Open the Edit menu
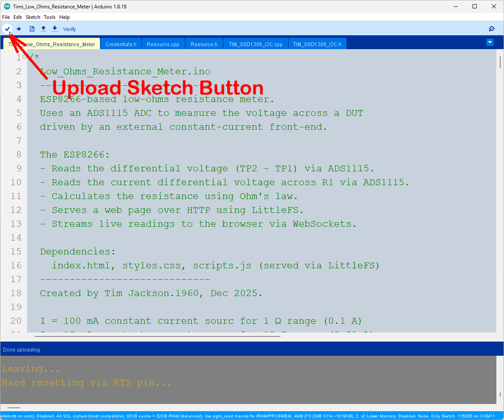This screenshot has height=420, width=504. tap(18, 17)
